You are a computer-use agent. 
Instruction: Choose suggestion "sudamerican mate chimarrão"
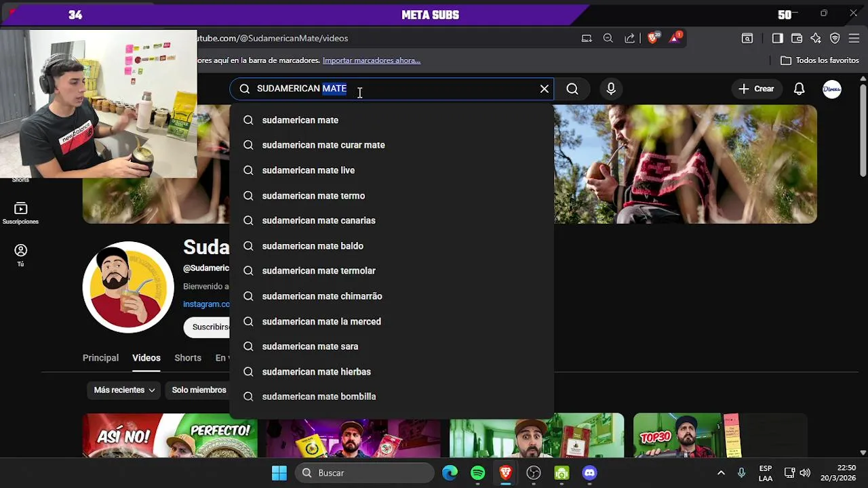click(391, 296)
